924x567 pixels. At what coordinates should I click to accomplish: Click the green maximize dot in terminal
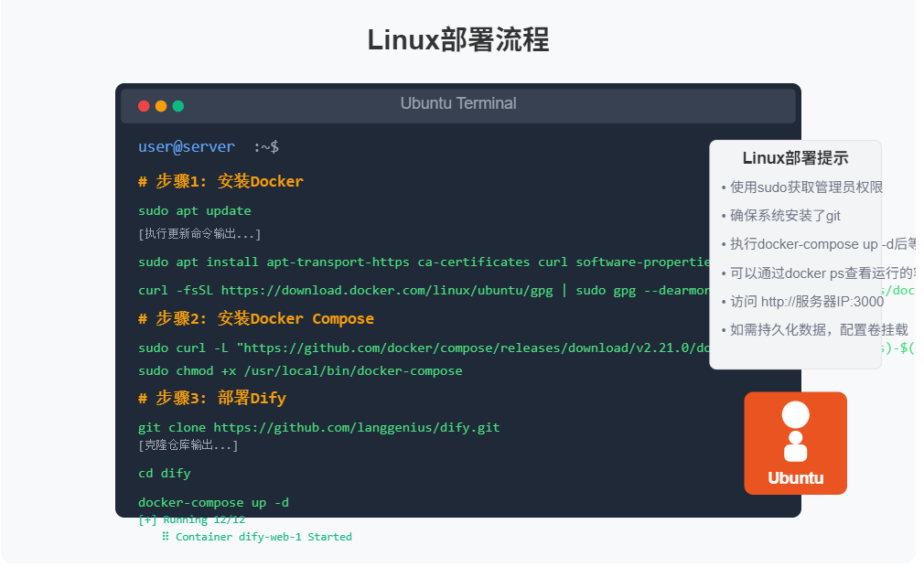(x=179, y=107)
